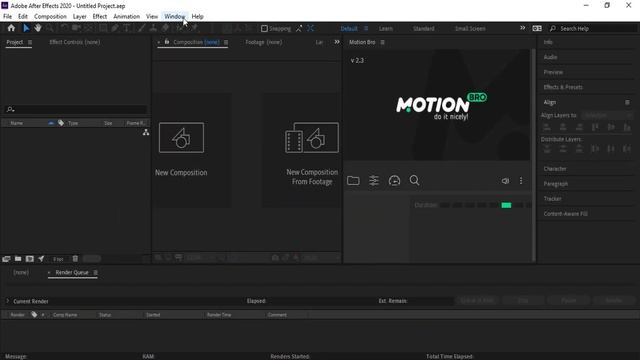Open the Align panel menu icon

[x=627, y=102]
